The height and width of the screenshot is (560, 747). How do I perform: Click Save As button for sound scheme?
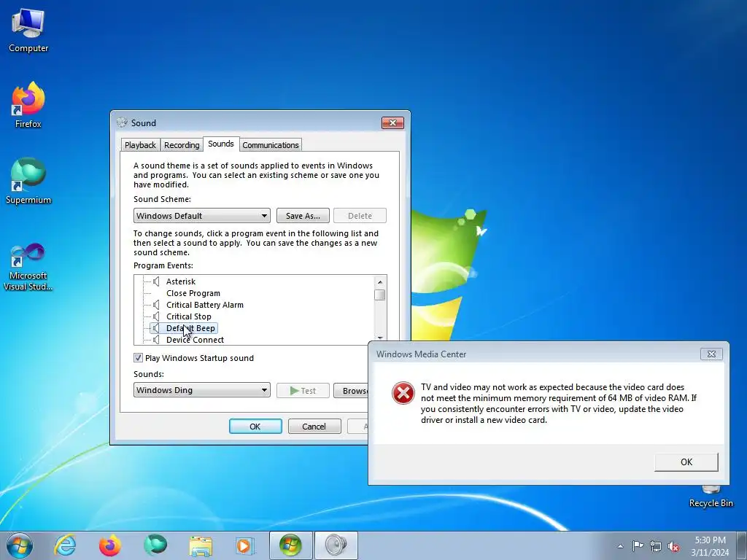pyautogui.click(x=303, y=216)
